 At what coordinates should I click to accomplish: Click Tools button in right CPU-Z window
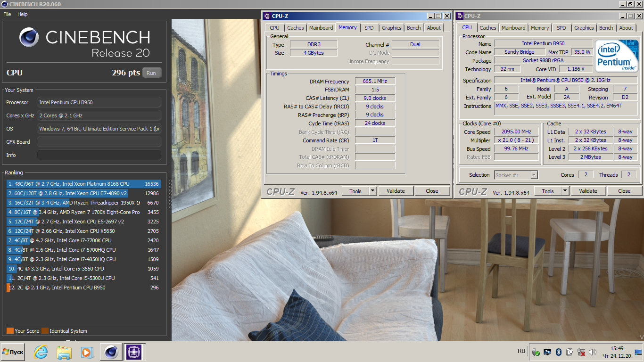click(548, 191)
